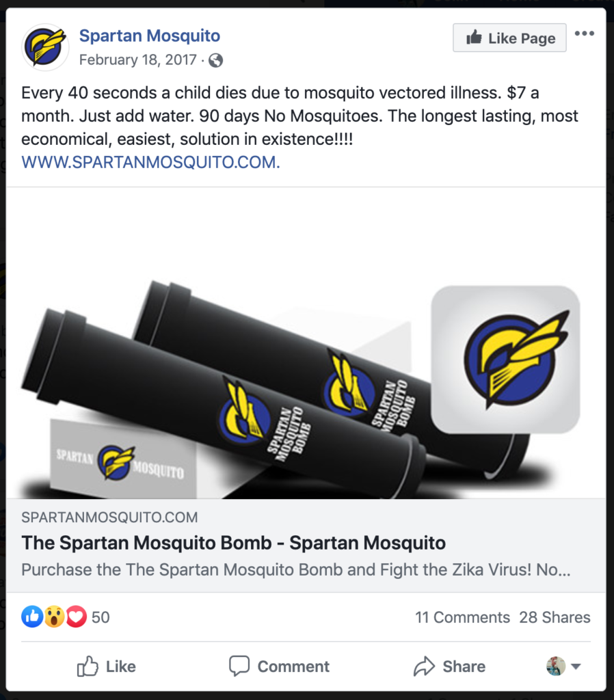Open the profile selector dropdown arrow
614x700 pixels.
tap(576, 667)
